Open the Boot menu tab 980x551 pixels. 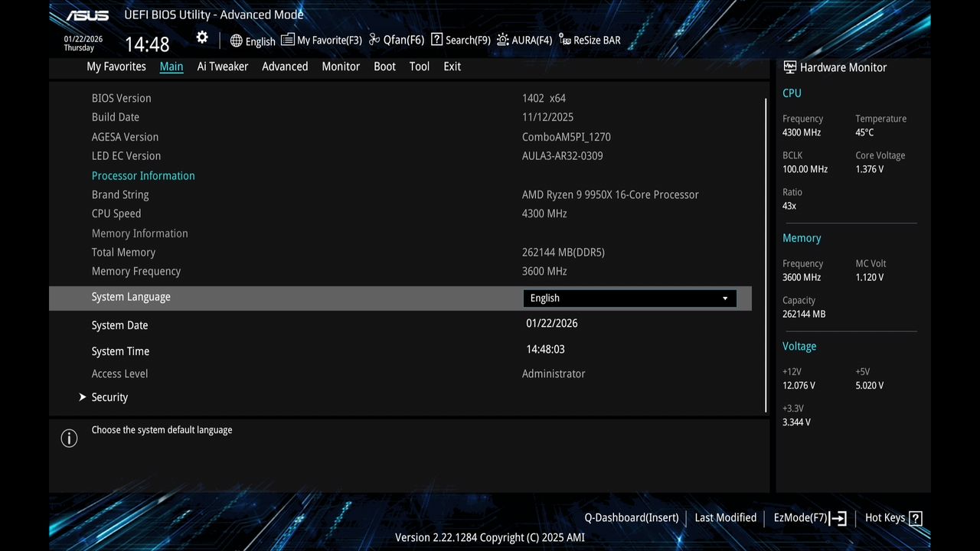click(x=384, y=67)
